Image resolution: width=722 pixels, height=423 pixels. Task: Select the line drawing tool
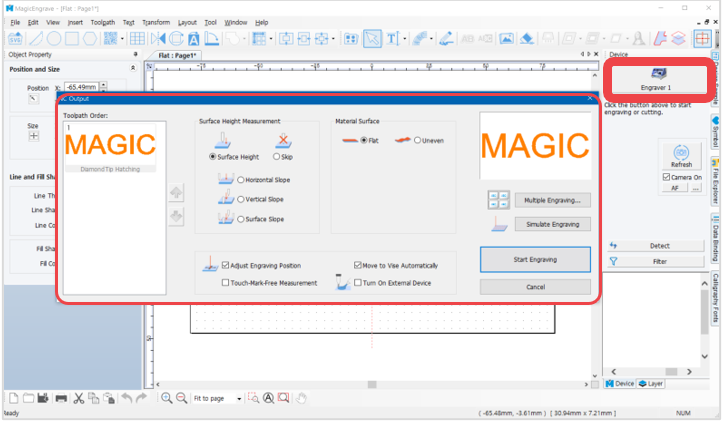(x=36, y=39)
